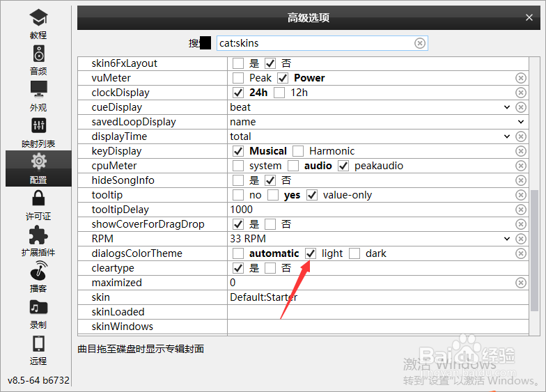The width and height of the screenshot is (546, 392).
Task: Reset maximized value to default
Action: [x=521, y=283]
